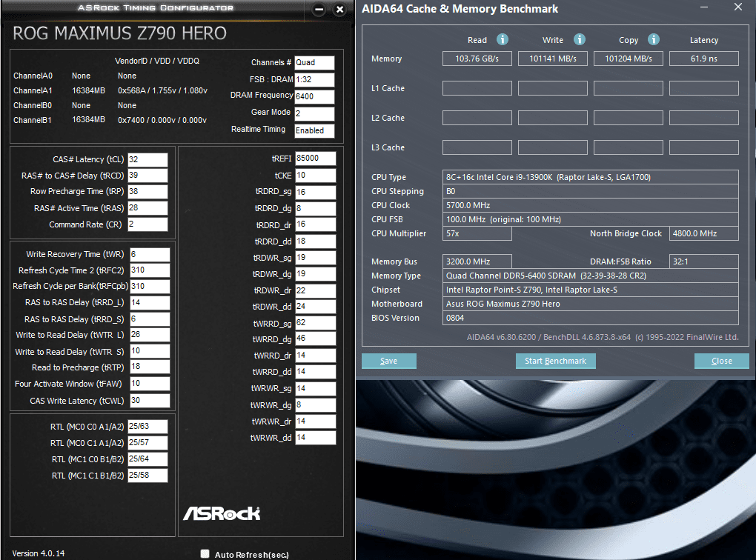Click the BIOS Version 0804 value

coord(590,318)
